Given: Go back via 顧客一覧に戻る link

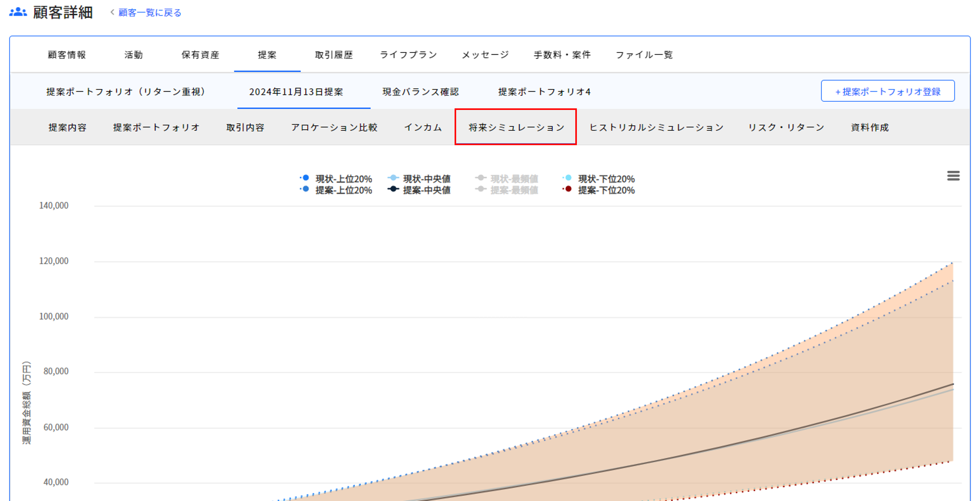Looking at the screenshot, I should (149, 12).
